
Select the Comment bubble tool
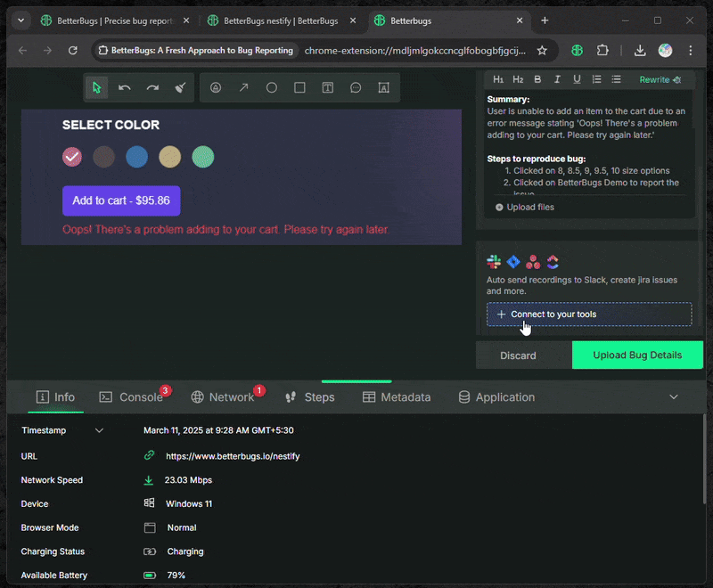[x=356, y=87]
